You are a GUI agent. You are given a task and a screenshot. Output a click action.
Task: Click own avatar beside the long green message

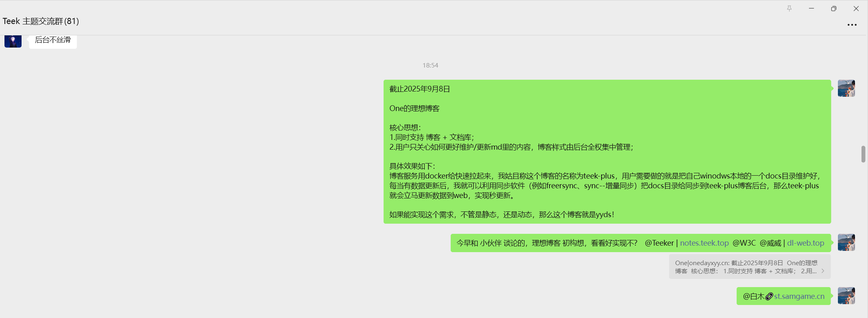pos(846,88)
